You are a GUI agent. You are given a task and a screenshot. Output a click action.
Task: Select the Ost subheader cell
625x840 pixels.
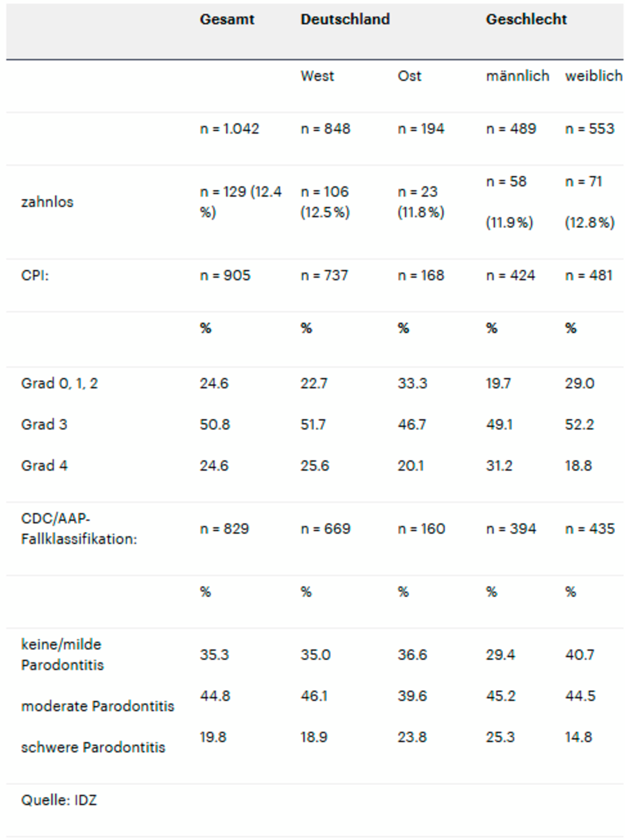[409, 76]
